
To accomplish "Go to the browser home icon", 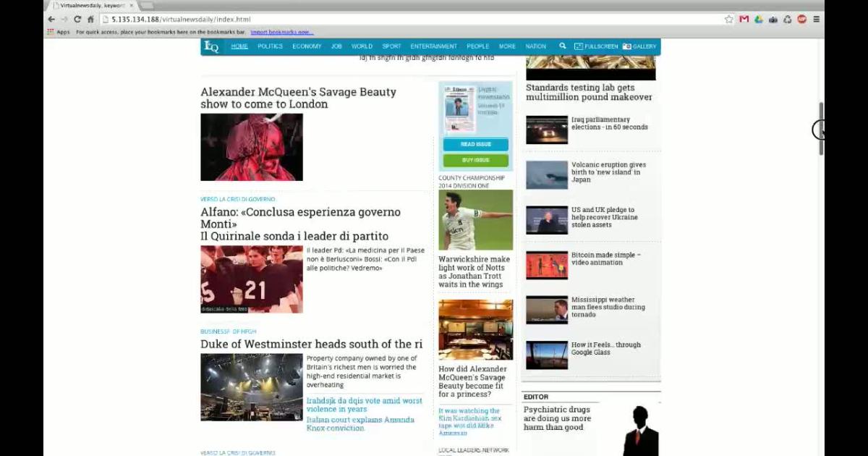I will click(x=90, y=20).
